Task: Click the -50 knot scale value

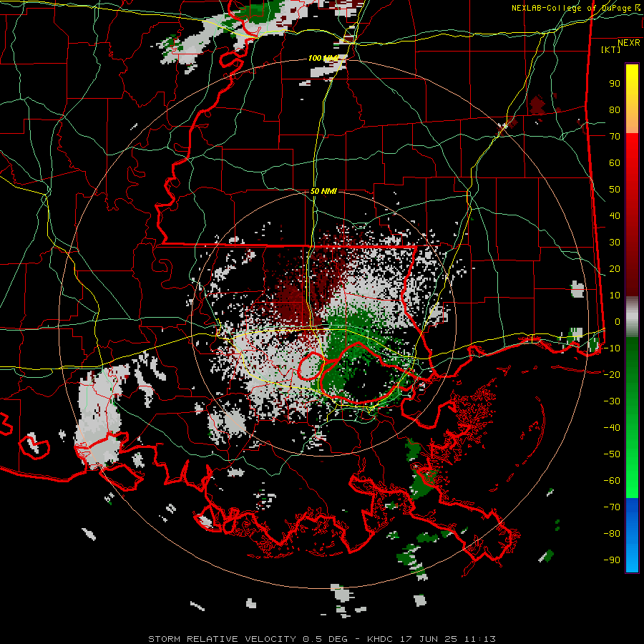Action: coord(612,454)
